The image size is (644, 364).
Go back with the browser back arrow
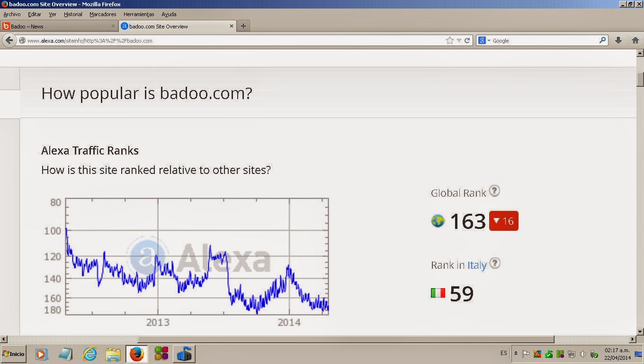(x=9, y=40)
